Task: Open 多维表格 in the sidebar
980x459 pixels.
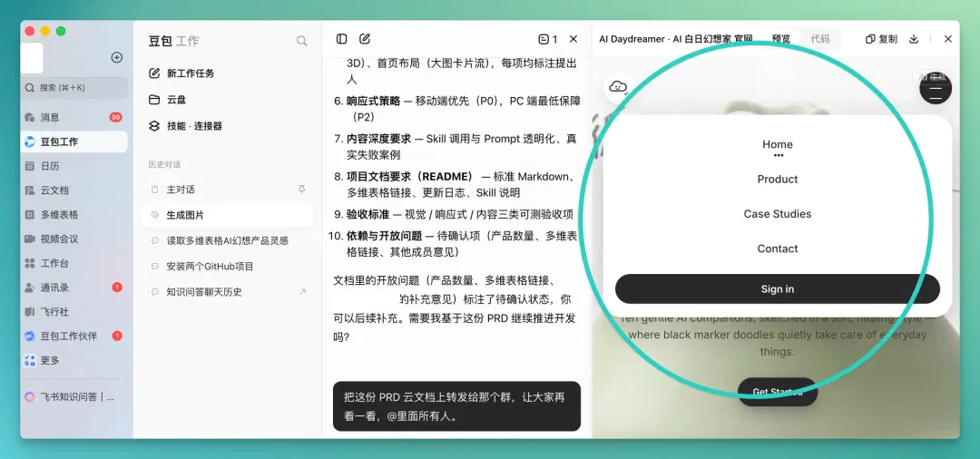Action: [x=74, y=215]
